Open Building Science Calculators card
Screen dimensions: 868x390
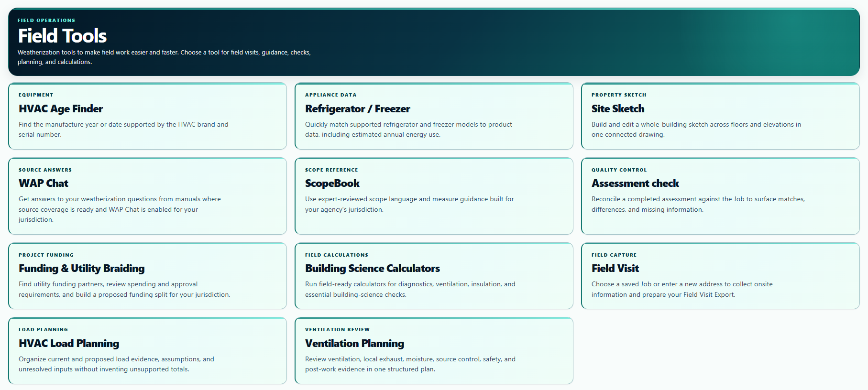pos(434,276)
